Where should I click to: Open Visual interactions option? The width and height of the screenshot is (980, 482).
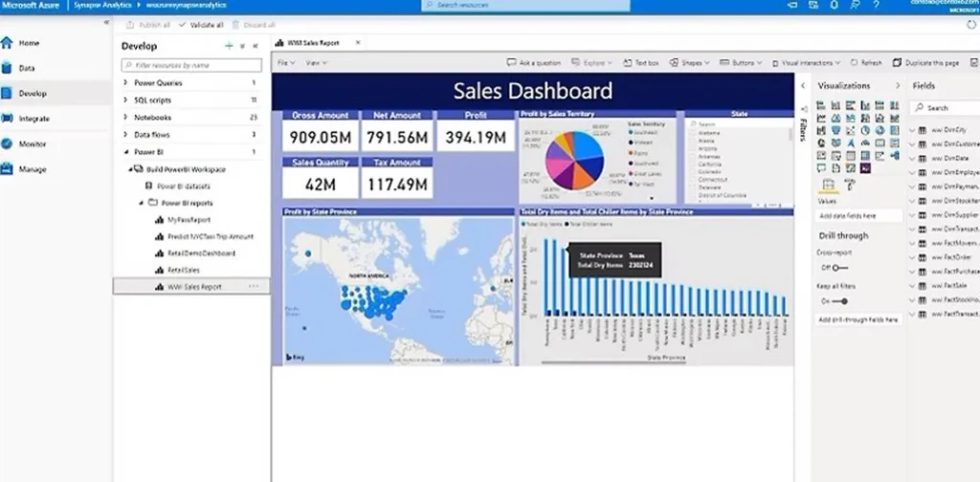coord(807,63)
